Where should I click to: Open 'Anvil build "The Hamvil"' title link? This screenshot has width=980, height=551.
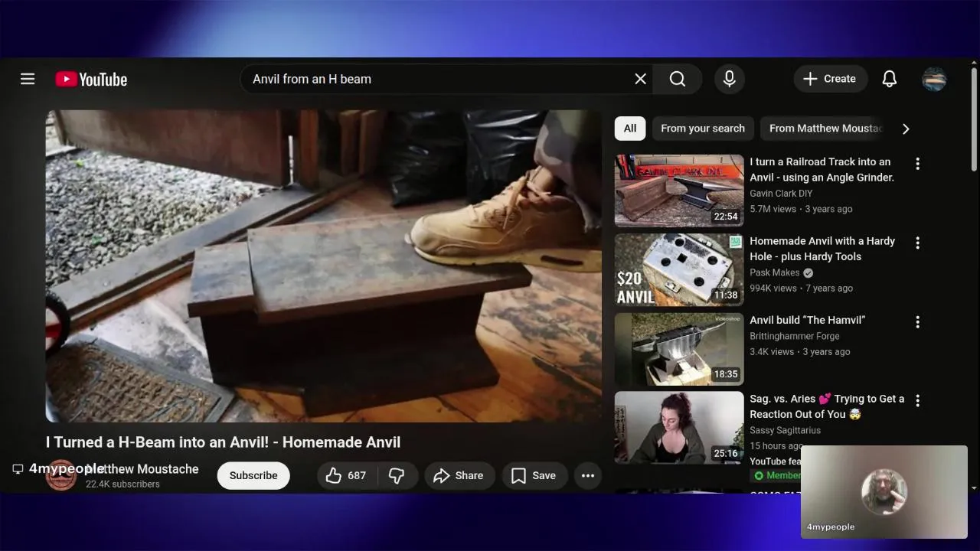[808, 320]
